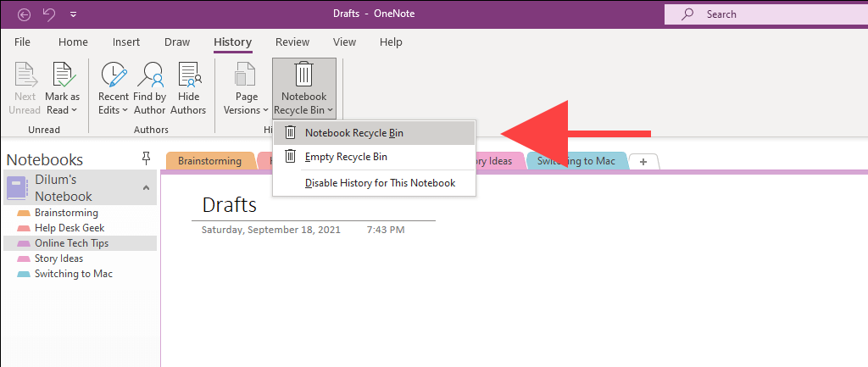Add a new section with plus tab

click(x=643, y=162)
